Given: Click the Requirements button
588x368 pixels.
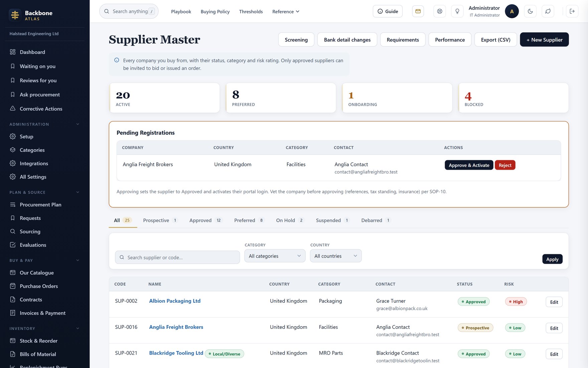Looking at the screenshot, I should tap(403, 39).
